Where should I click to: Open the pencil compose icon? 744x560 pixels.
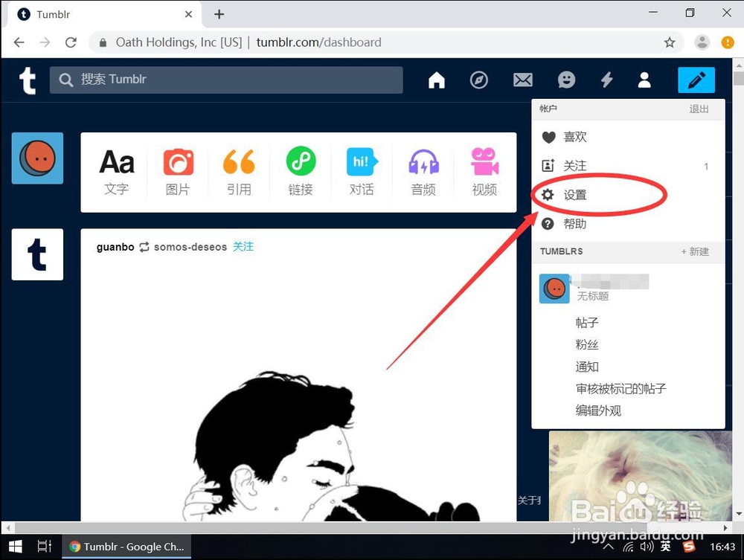tap(696, 80)
